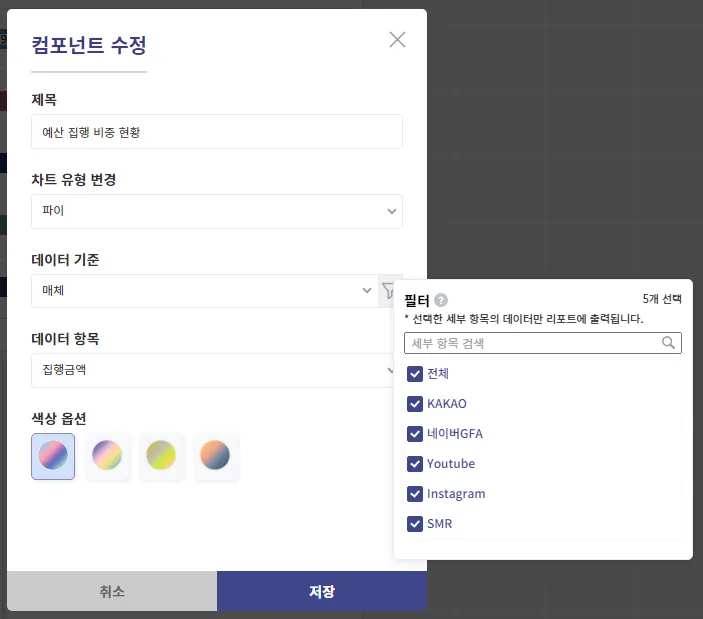Viewport: 703px width, 619px height.
Task: Open the 데이터 항목 집행금액 dropdown
Action: pyautogui.click(x=213, y=370)
